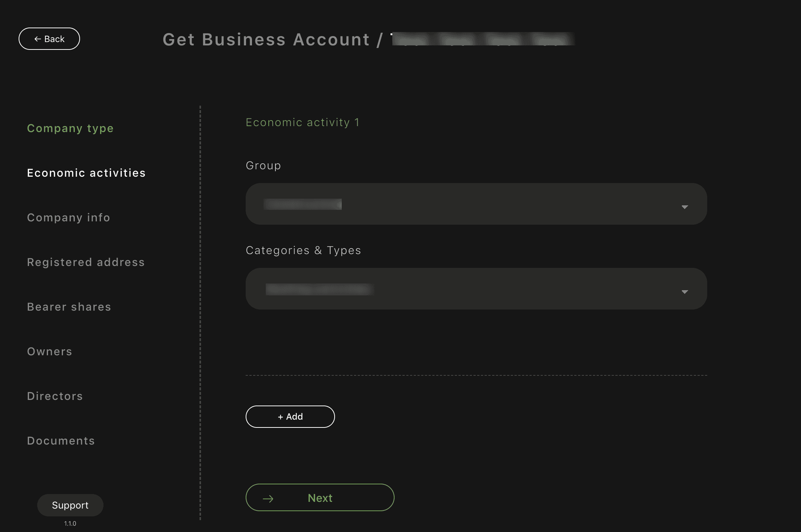Open the Company info section
The image size is (801, 532).
point(69,218)
